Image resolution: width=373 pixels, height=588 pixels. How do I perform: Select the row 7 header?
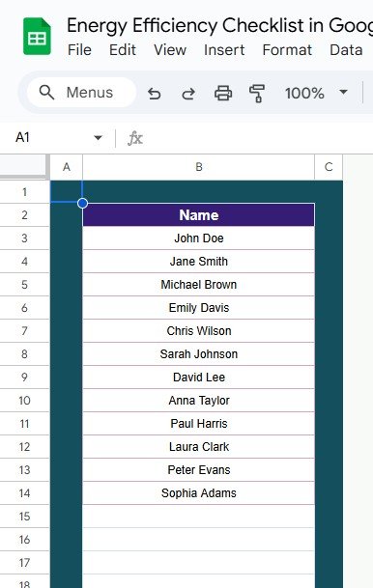(x=24, y=331)
